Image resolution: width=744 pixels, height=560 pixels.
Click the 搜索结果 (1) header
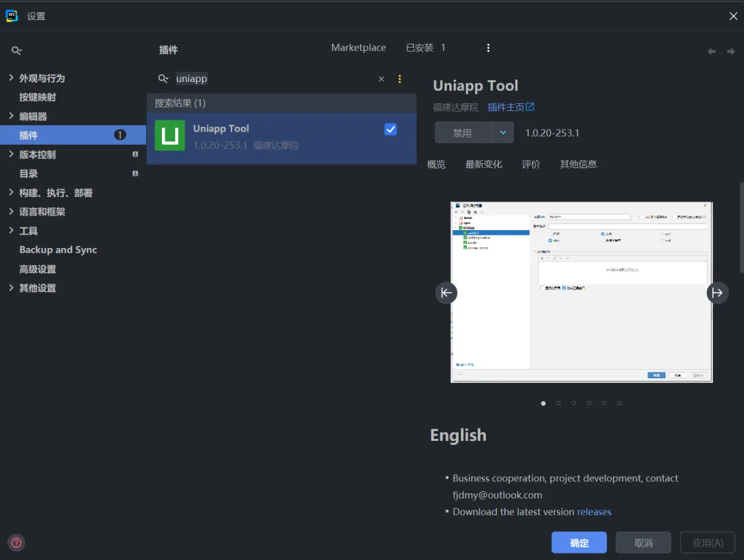[282, 103]
